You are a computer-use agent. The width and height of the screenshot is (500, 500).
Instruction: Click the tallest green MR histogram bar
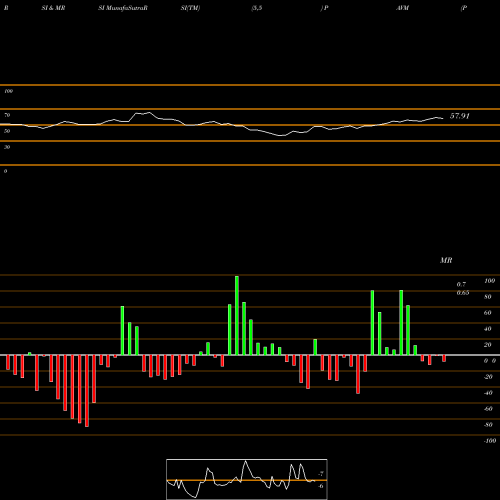(237, 315)
